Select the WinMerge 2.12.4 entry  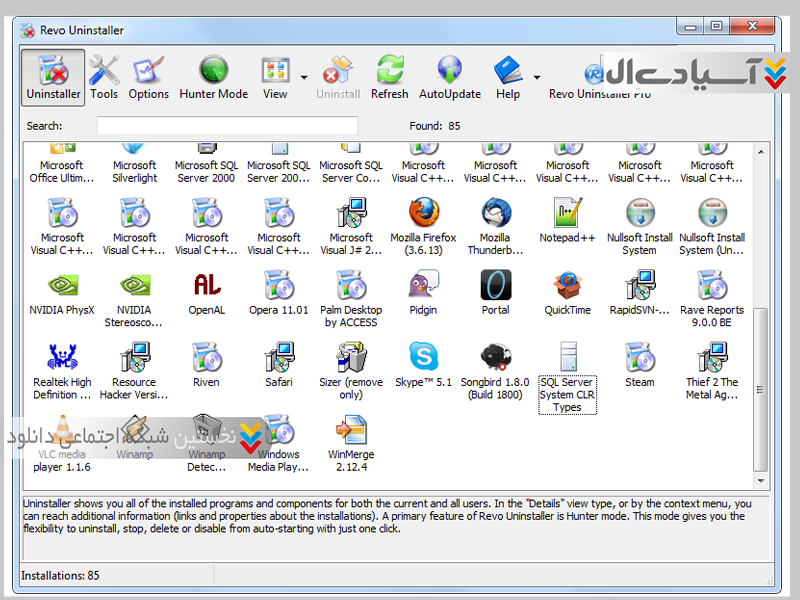(x=351, y=442)
